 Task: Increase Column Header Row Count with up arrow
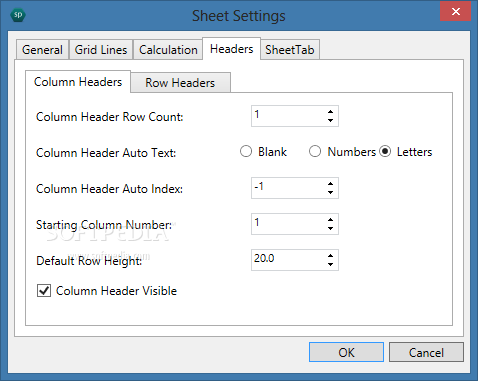tap(330, 112)
